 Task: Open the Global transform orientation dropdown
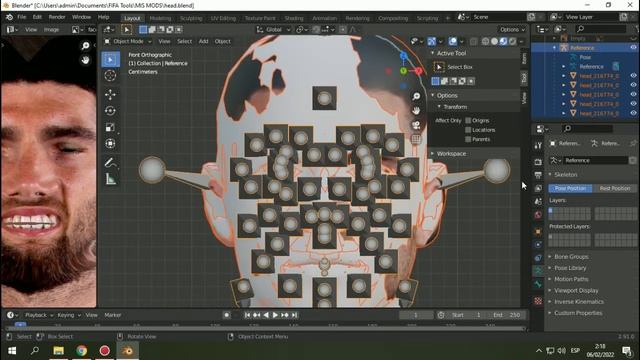(x=273, y=29)
